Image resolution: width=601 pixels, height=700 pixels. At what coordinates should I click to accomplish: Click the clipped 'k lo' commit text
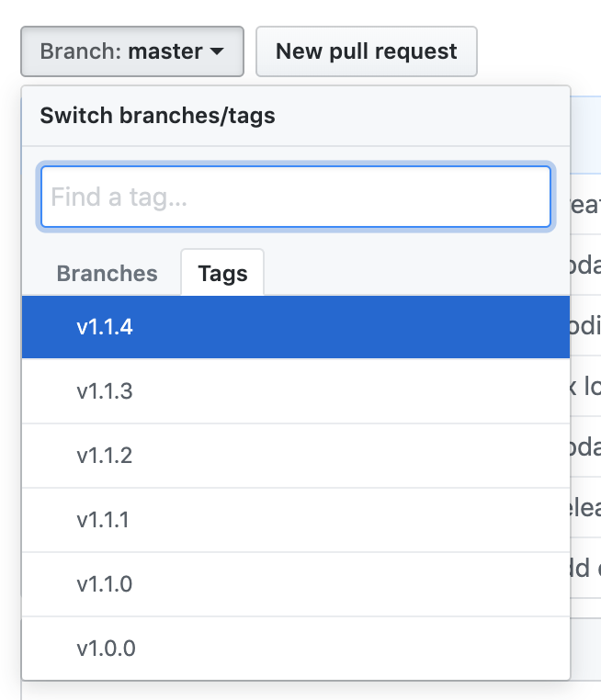pyautogui.click(x=585, y=387)
